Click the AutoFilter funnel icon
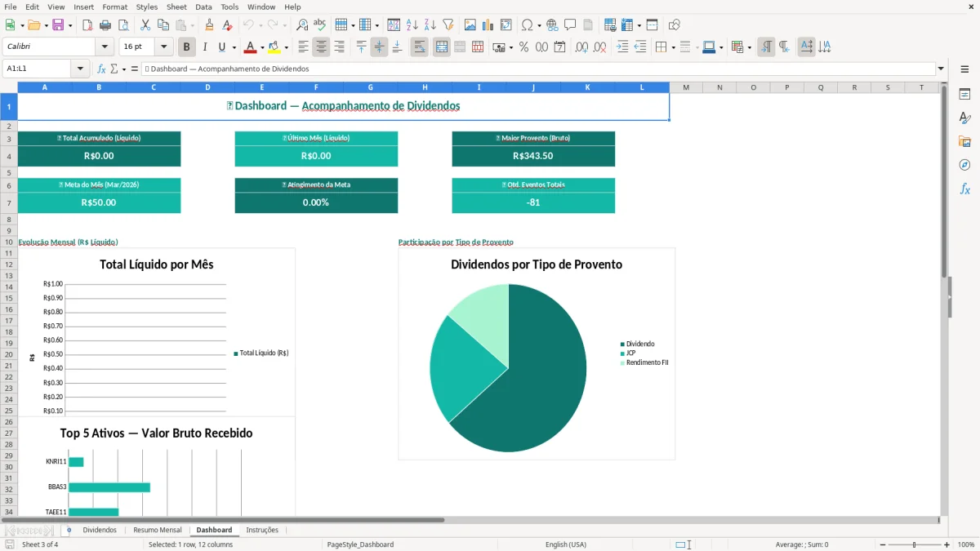 [x=448, y=25]
